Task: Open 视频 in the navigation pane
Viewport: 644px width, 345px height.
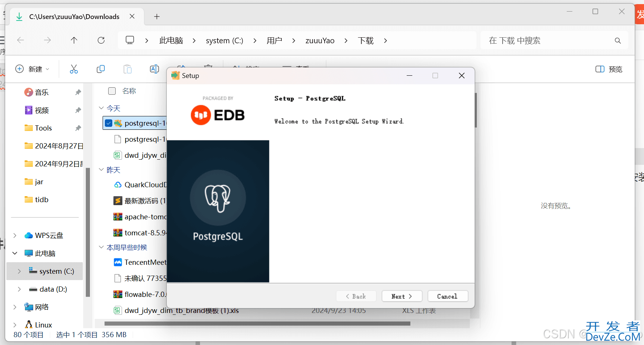Action: coord(42,110)
